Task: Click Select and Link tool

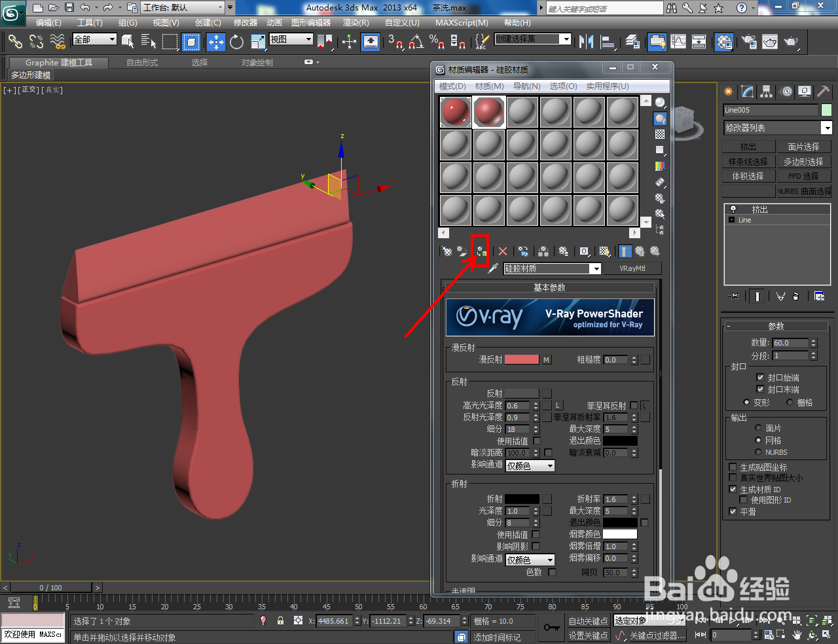Action: click(x=15, y=42)
